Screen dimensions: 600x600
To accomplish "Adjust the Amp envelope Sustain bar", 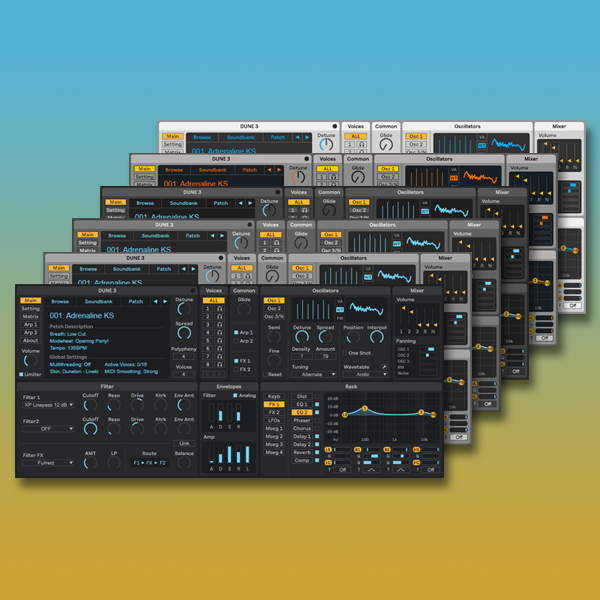I will [x=229, y=454].
